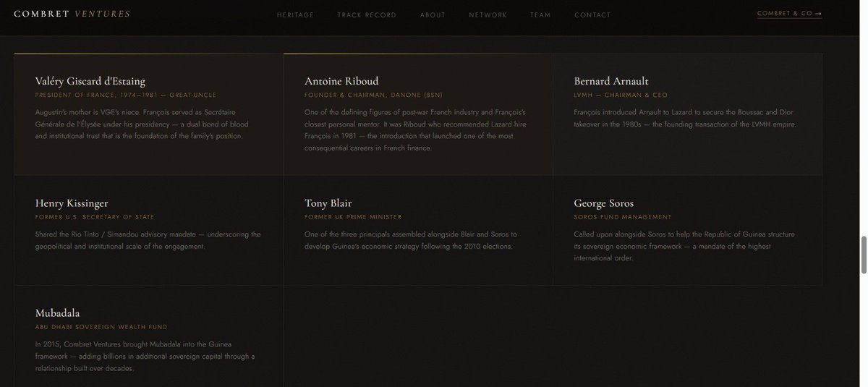Click the Rio Tinto / Simandou advisory description
This screenshot has width=868, height=387.
coord(148,240)
